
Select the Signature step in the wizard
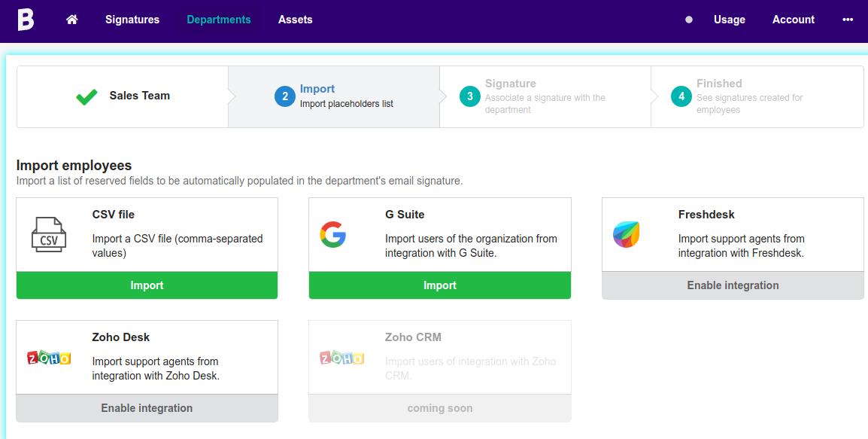pos(545,96)
